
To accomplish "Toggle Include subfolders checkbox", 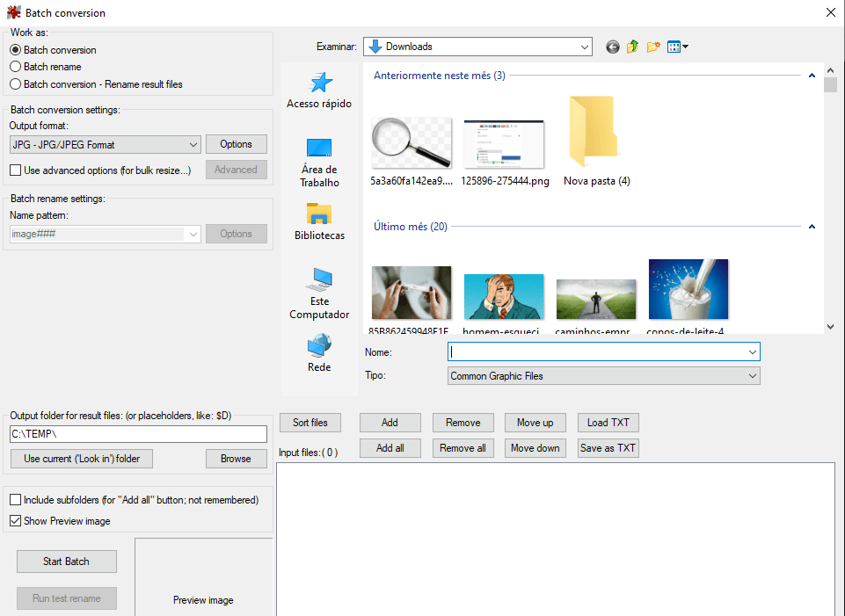I will pyautogui.click(x=15, y=500).
